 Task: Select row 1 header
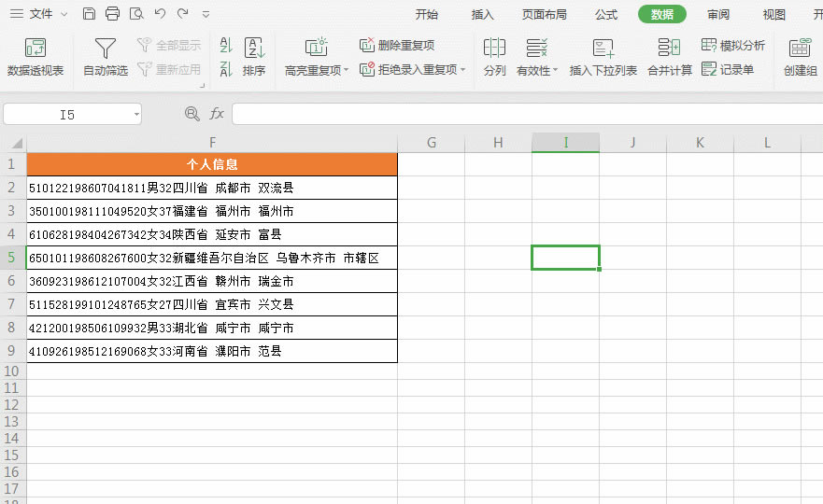pyautogui.click(x=12, y=164)
